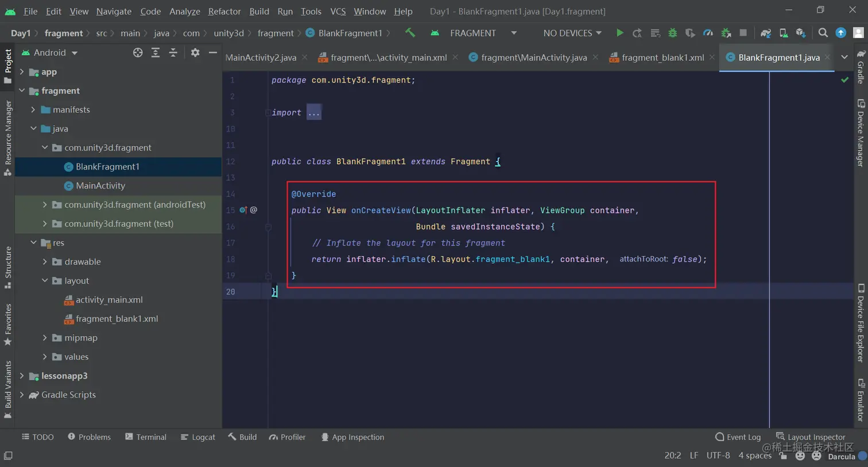Open the Analyze menu
The image size is (868, 467).
pos(185,11)
